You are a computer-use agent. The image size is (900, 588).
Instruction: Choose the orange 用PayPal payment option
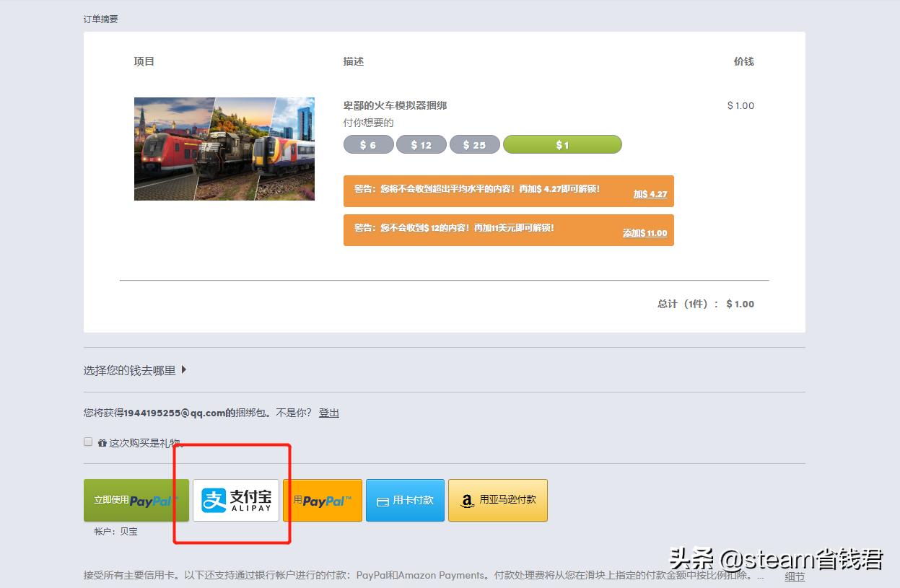[x=322, y=500]
